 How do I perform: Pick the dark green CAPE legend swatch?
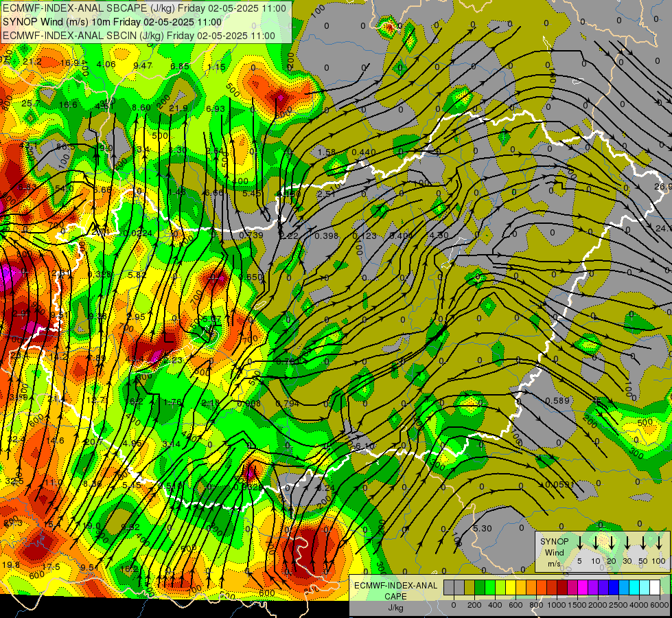[480, 587]
